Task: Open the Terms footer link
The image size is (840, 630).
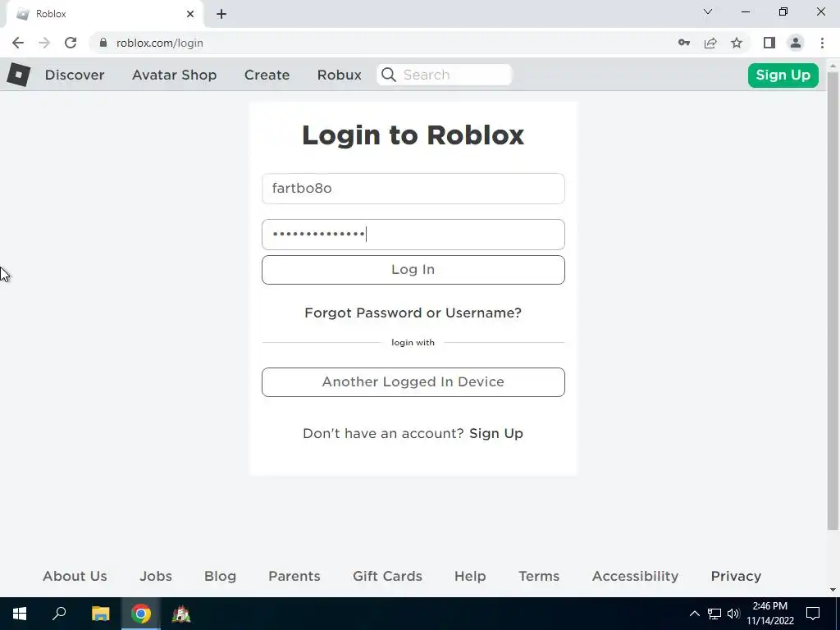Action: [x=539, y=576]
